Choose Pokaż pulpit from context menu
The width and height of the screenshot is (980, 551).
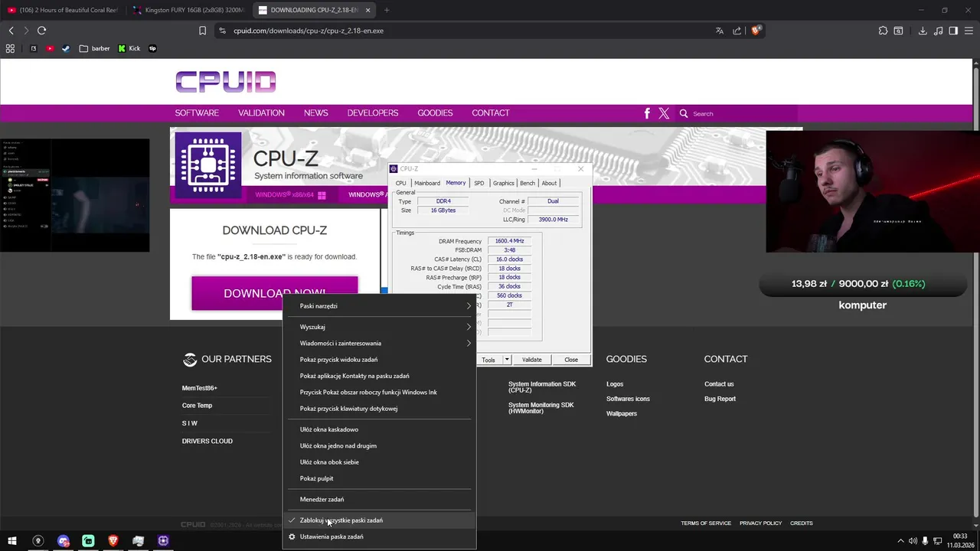coord(380,478)
